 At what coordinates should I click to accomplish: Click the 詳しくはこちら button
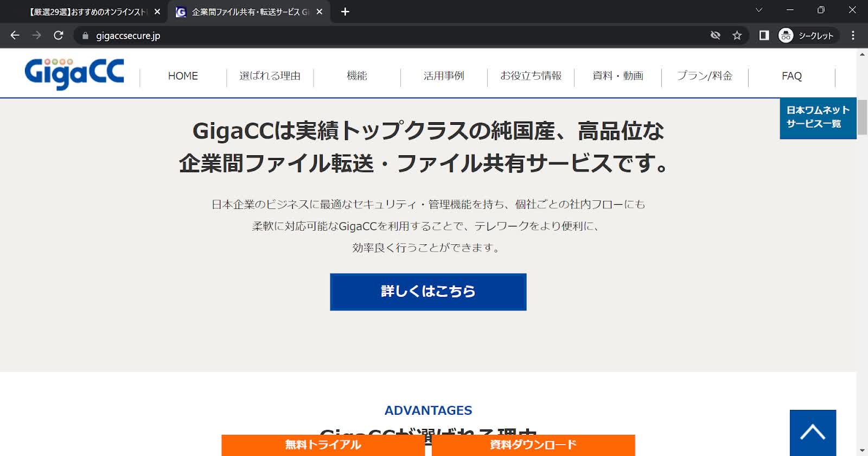coord(428,292)
